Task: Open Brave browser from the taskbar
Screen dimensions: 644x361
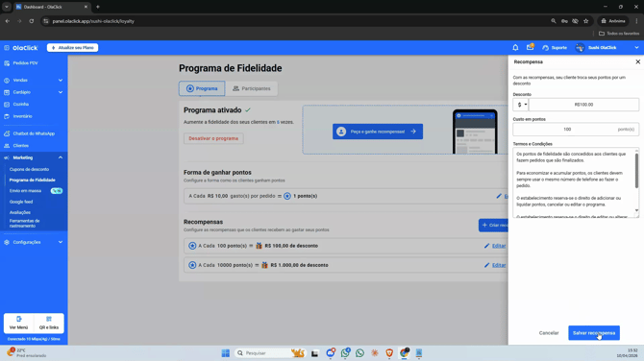Action: point(389,353)
